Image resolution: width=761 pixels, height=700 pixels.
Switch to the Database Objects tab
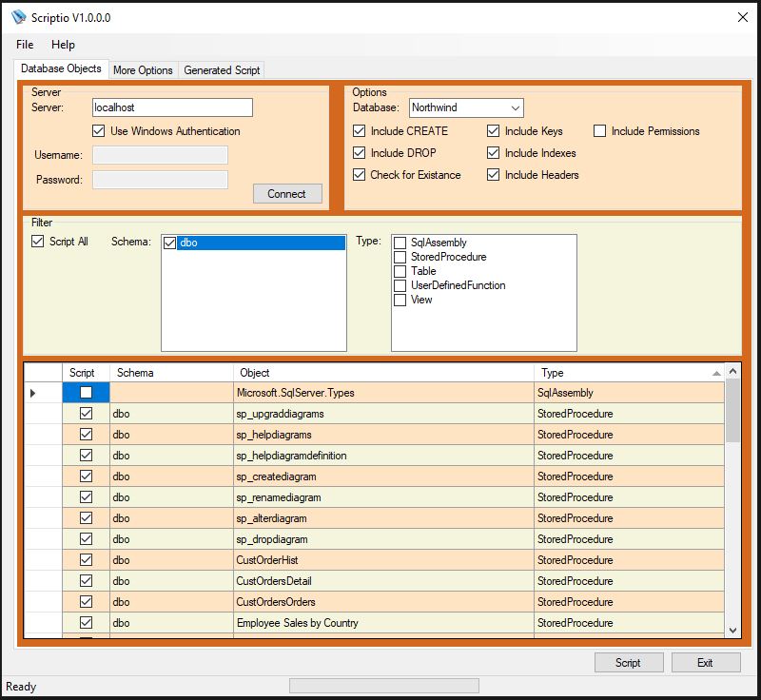(x=61, y=68)
